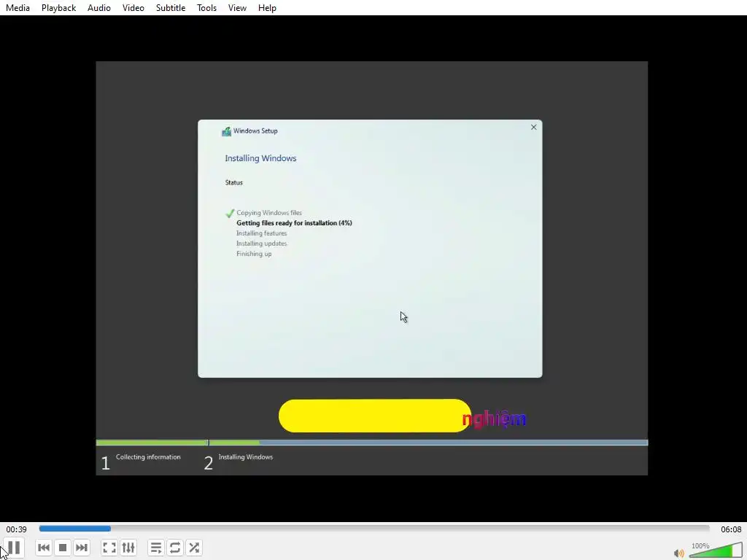Screen dimensions: 747x560
Task: Open the Audio menu
Action: click(99, 7)
